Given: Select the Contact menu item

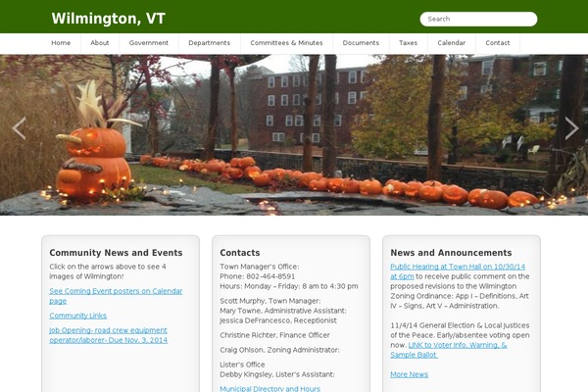Looking at the screenshot, I should [x=497, y=43].
